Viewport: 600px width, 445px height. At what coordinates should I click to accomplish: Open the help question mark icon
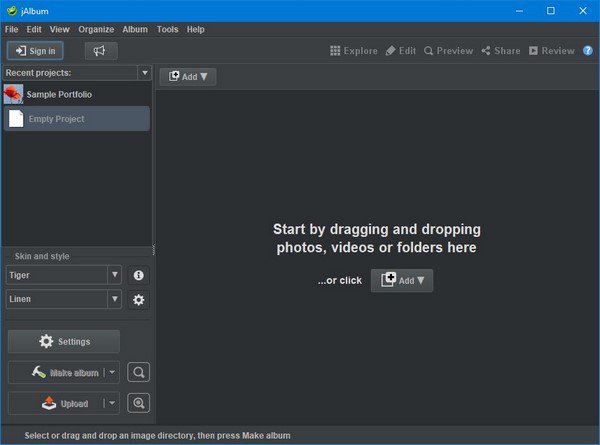point(588,51)
